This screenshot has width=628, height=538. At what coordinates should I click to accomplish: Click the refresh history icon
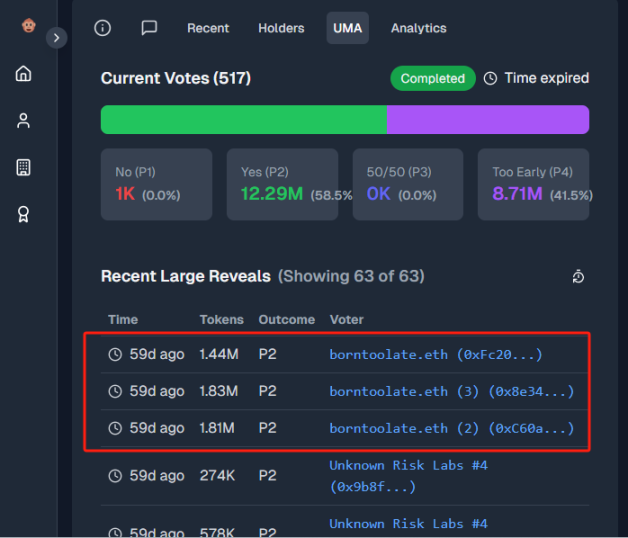577,277
